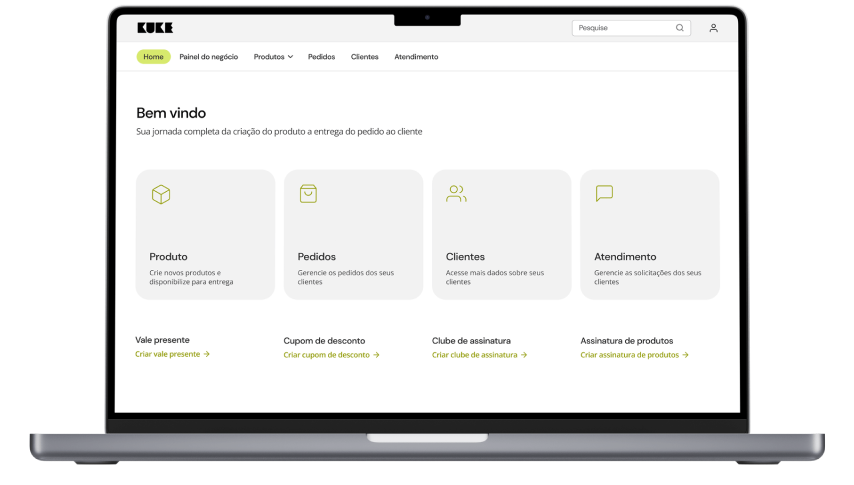Open the Atendimento navigation item
854x485 pixels.
click(x=416, y=57)
